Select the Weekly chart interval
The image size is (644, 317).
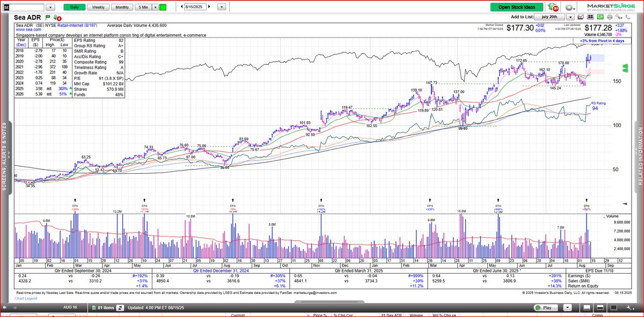(x=98, y=8)
